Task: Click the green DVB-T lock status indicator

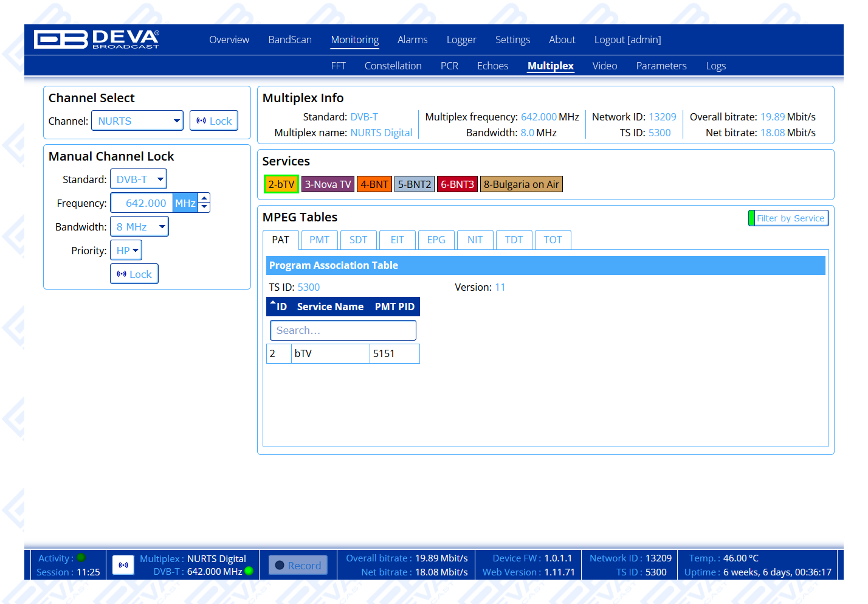Action: point(249,571)
